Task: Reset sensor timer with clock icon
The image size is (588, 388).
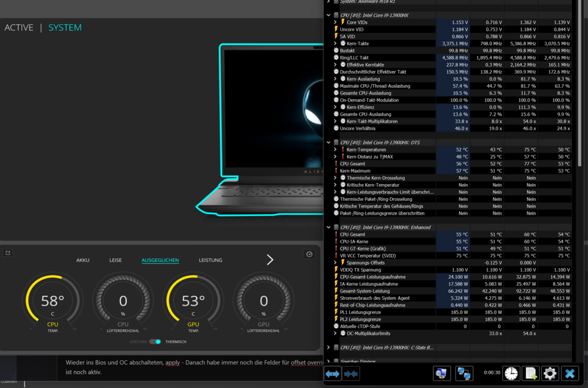Action: coord(511,373)
